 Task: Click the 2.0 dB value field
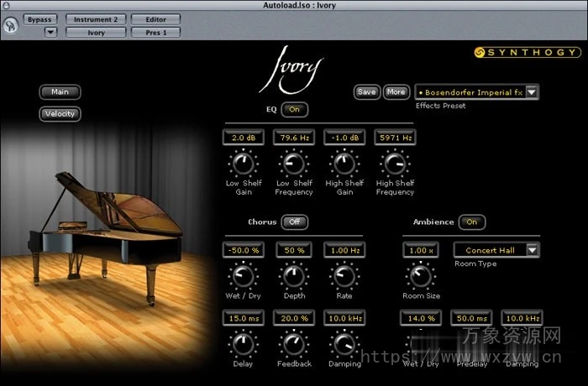point(244,138)
